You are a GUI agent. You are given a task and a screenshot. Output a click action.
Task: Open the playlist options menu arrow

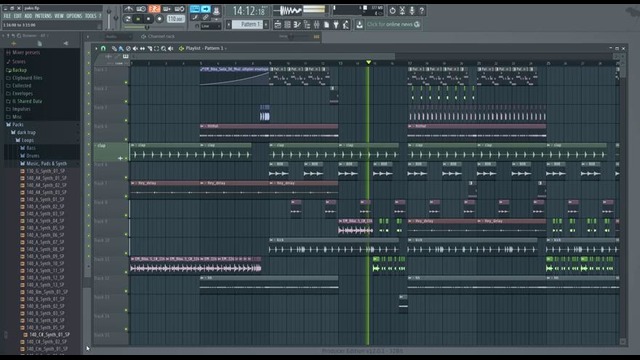(96, 49)
